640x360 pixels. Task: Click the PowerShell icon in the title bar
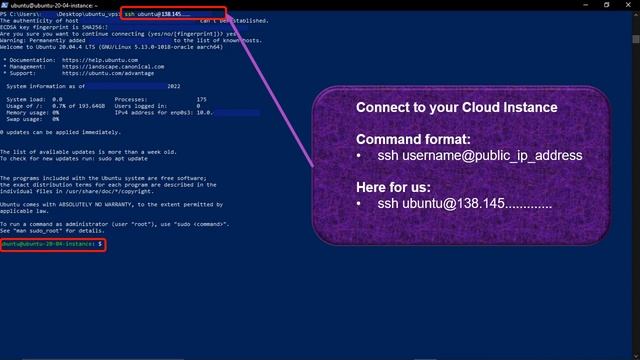(4, 5)
